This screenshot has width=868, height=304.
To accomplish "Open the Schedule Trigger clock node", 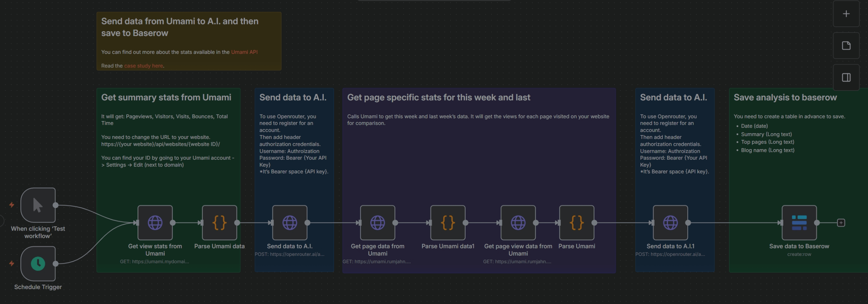I will [38, 263].
